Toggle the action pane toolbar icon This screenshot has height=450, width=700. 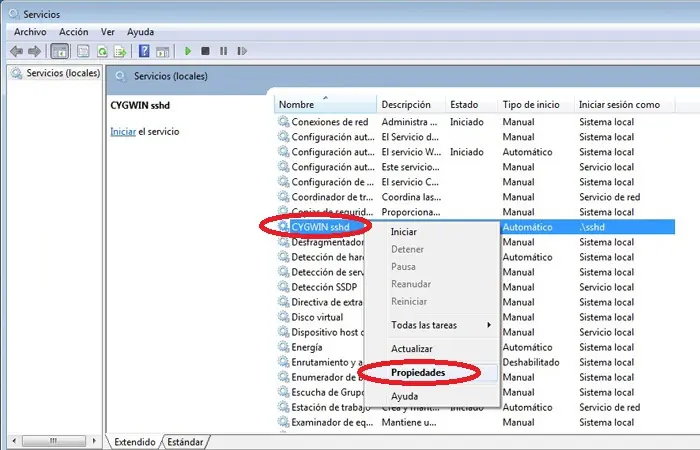pyautogui.click(x=162, y=52)
